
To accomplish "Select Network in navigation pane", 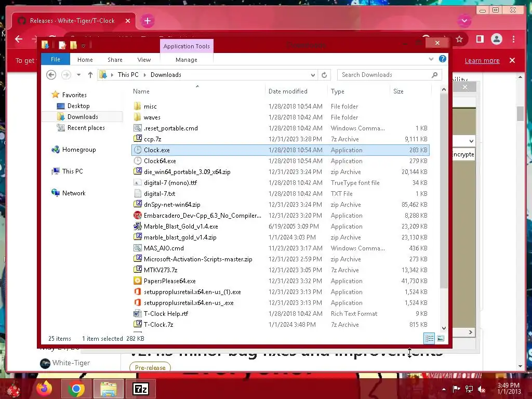I will click(74, 193).
